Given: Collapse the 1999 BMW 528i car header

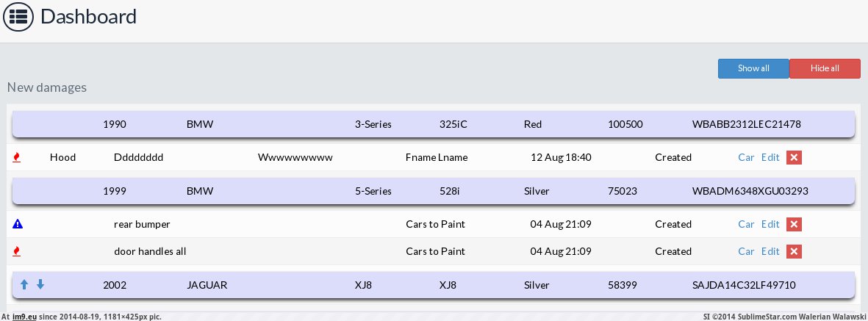Looking at the screenshot, I should pyautogui.click(x=433, y=191).
